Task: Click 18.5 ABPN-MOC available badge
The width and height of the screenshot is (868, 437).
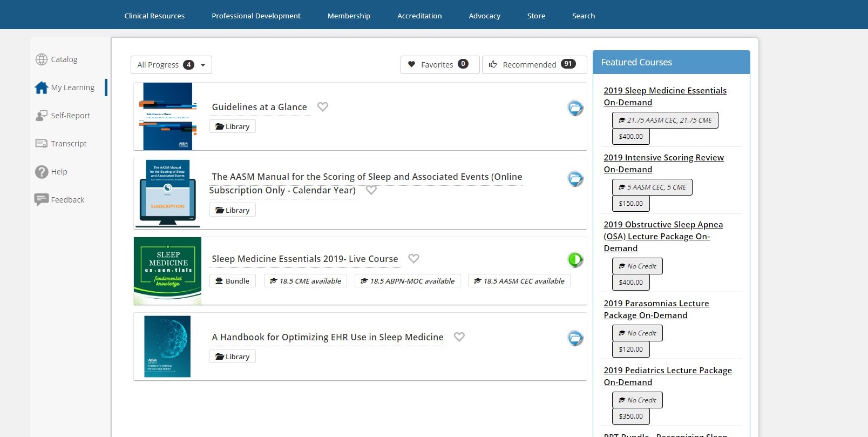Action: click(408, 281)
